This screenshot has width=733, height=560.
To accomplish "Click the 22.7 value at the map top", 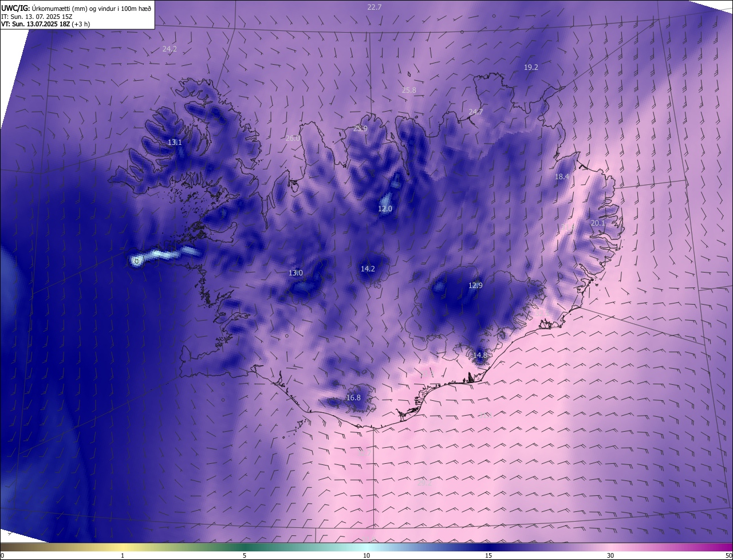I will [375, 7].
